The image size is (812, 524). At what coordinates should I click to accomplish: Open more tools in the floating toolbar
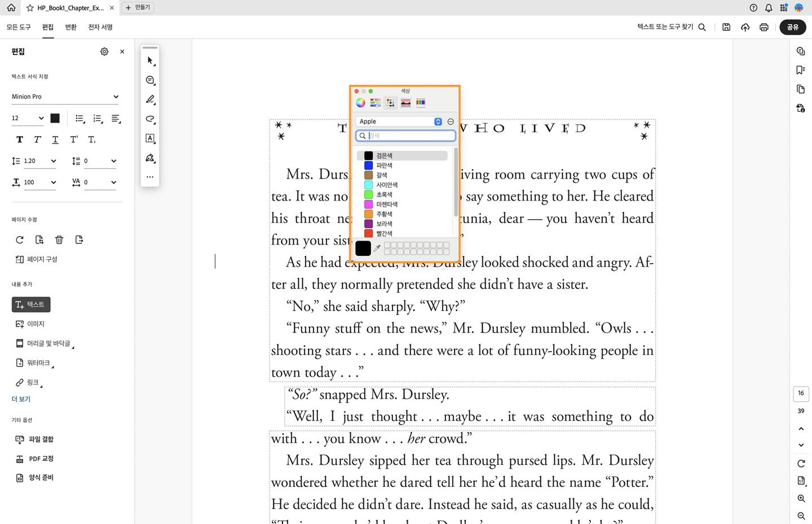tap(150, 177)
